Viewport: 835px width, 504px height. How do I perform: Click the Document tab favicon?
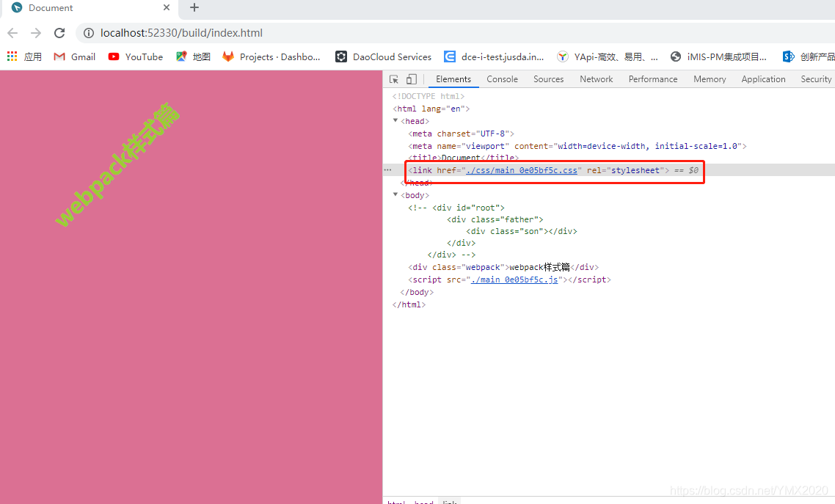(x=16, y=7)
